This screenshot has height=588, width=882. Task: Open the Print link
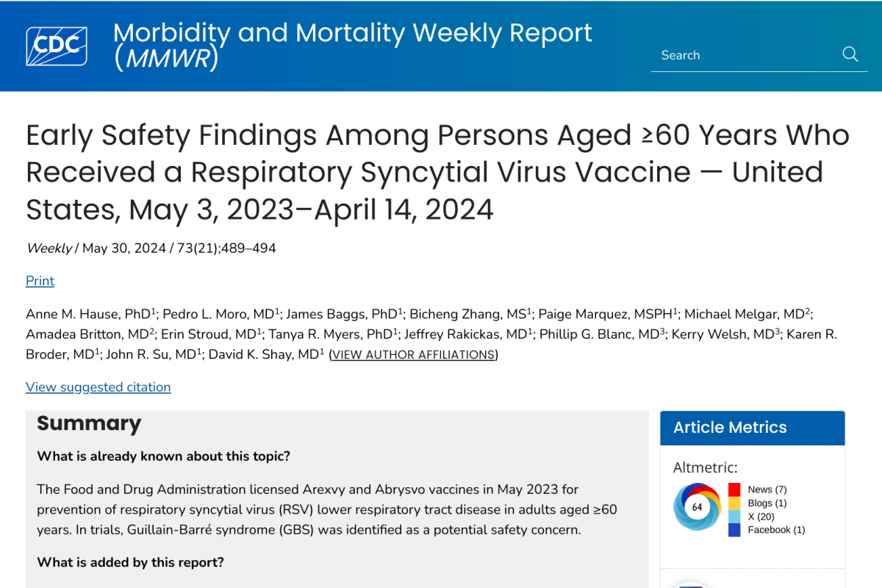coord(40,281)
